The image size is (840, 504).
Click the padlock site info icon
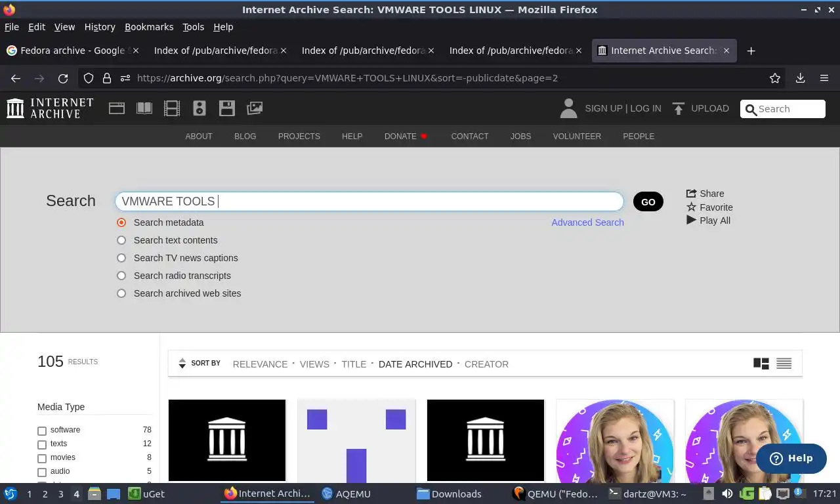point(106,78)
